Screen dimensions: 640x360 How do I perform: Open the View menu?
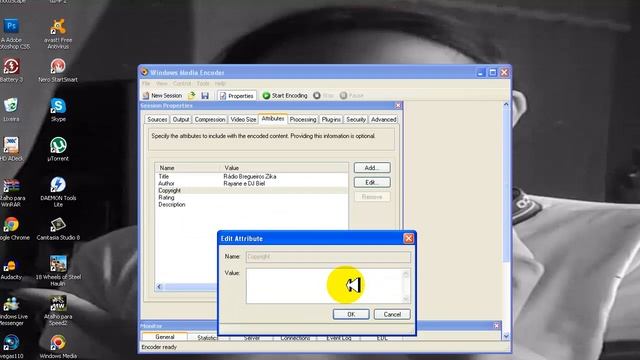(x=162, y=83)
